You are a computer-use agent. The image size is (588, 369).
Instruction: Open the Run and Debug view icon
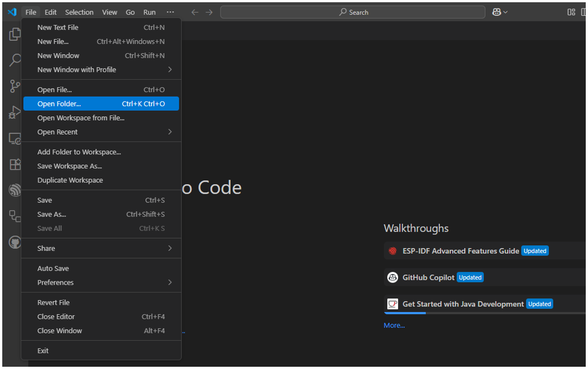[x=15, y=112]
